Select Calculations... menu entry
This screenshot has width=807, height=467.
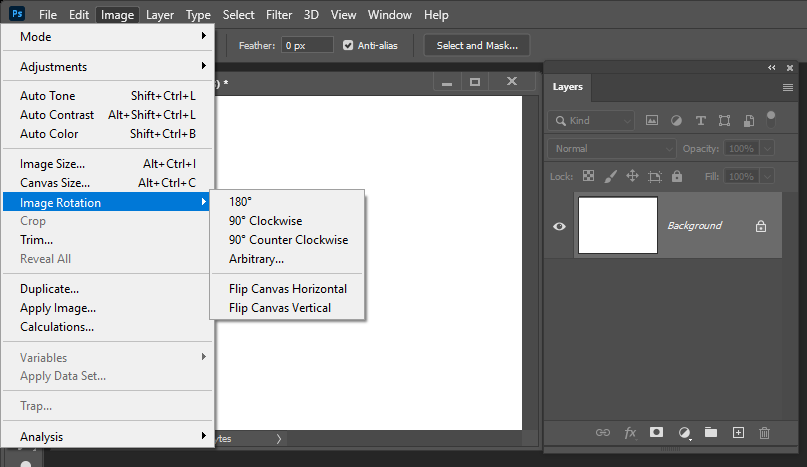pos(108,326)
